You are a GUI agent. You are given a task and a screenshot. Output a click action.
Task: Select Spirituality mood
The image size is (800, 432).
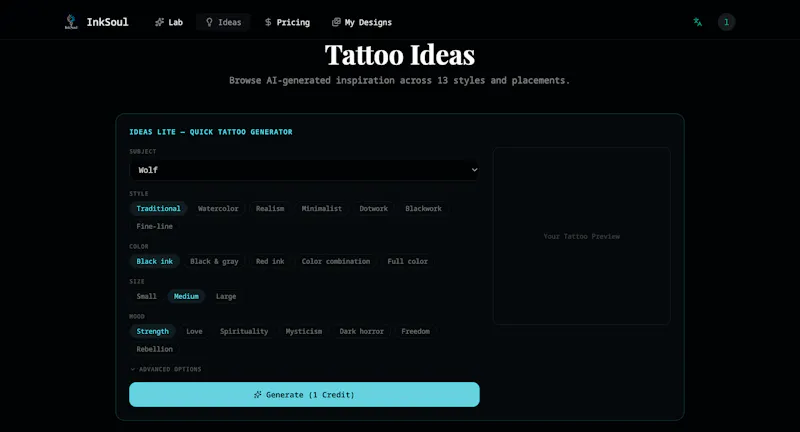pos(244,332)
